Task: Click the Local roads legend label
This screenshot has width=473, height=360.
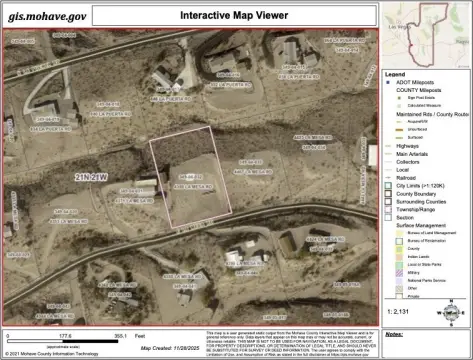Action: pyautogui.click(x=402, y=170)
